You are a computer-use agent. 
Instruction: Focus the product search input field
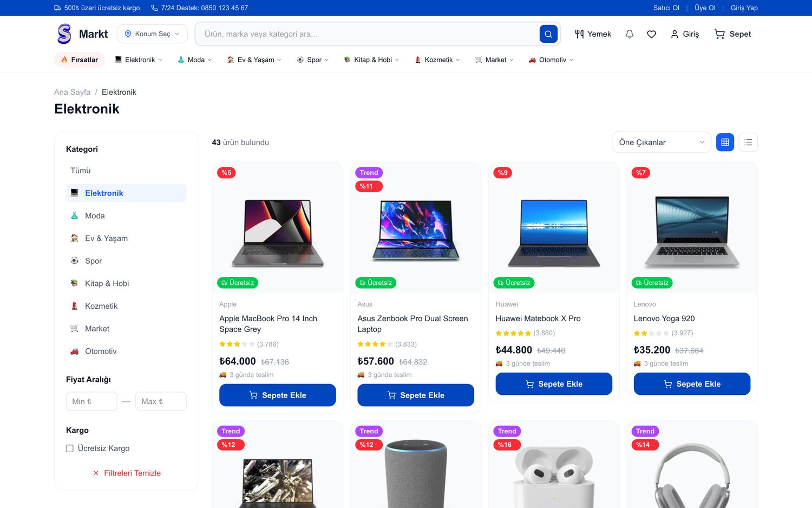[x=368, y=34]
